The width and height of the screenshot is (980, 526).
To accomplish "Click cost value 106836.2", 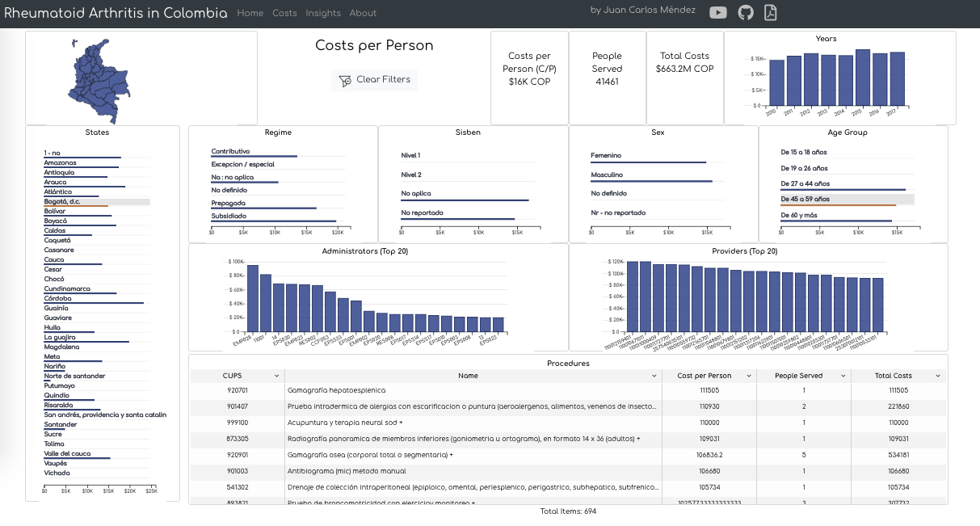I will tap(709, 455).
